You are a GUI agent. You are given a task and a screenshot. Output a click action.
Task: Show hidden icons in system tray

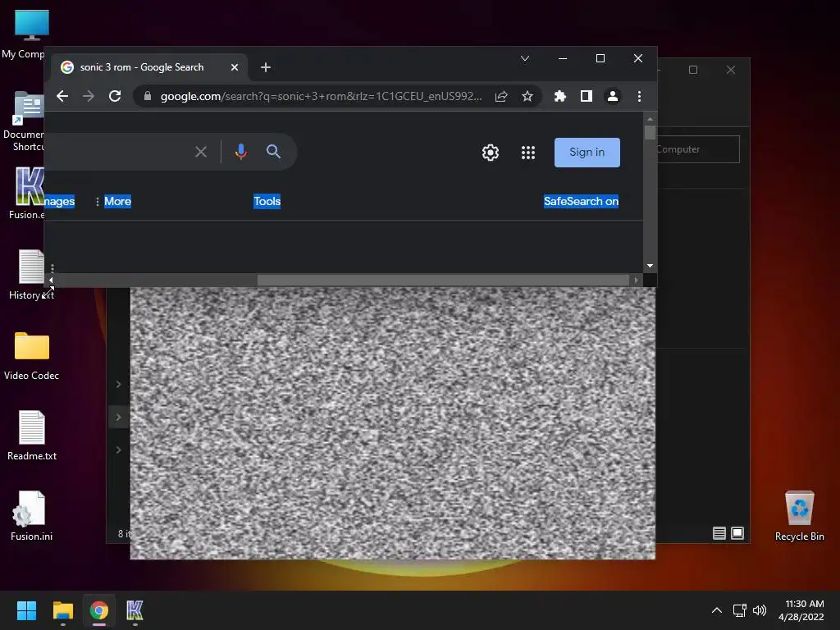coord(716,610)
